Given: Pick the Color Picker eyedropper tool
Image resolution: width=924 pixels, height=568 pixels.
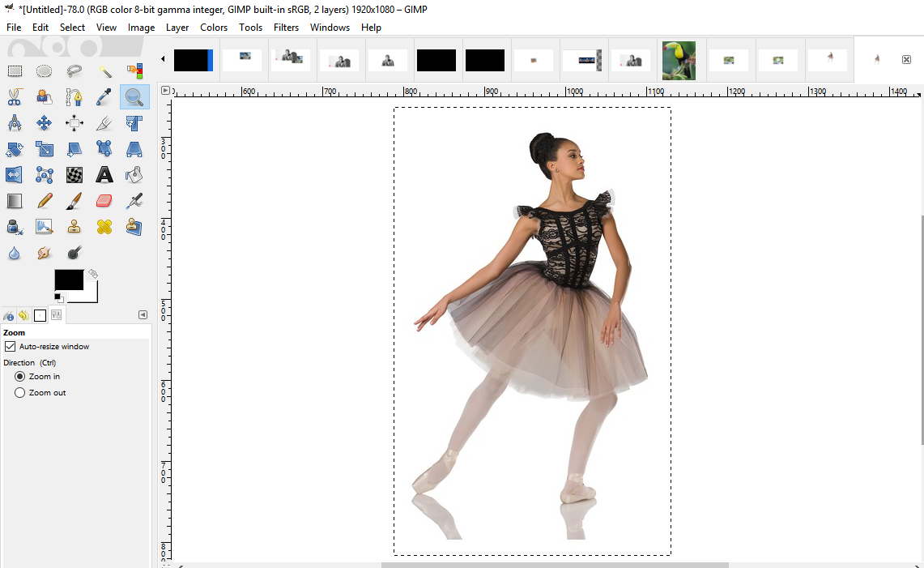Looking at the screenshot, I should click(104, 97).
